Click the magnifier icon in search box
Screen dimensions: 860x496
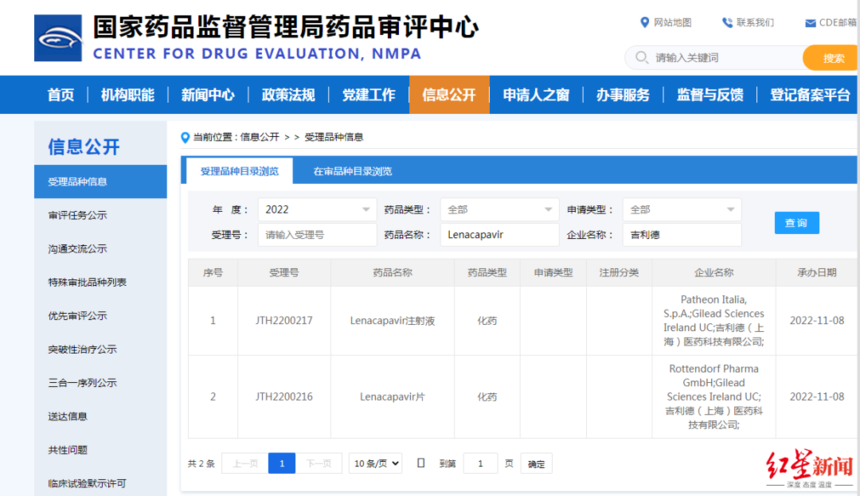click(x=641, y=57)
